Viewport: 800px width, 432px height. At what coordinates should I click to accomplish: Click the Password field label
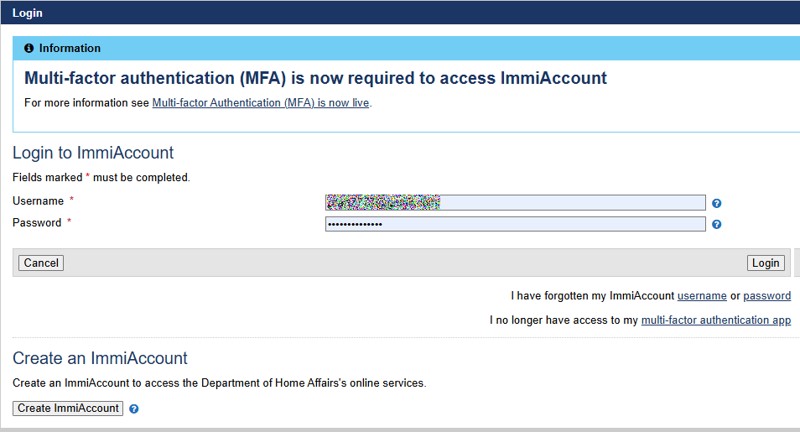tap(37, 223)
